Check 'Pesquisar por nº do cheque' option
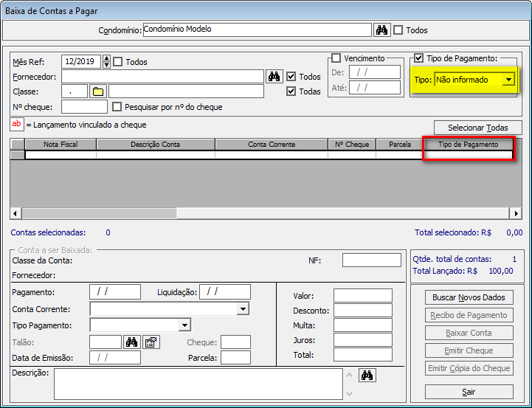Screen dimensions: 532x408 [x=117, y=107]
